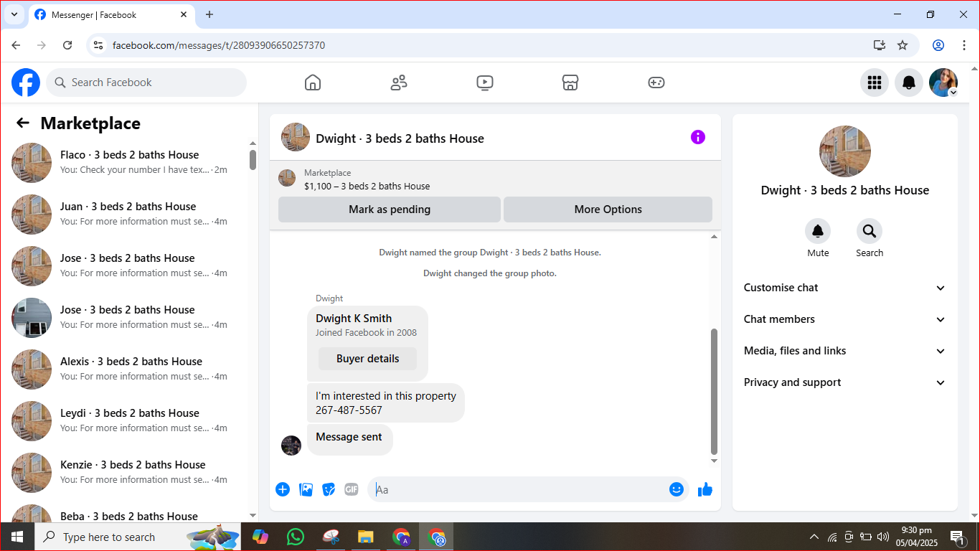Expand Chat members section
The width and height of the screenshot is (980, 551).
pyautogui.click(x=845, y=319)
